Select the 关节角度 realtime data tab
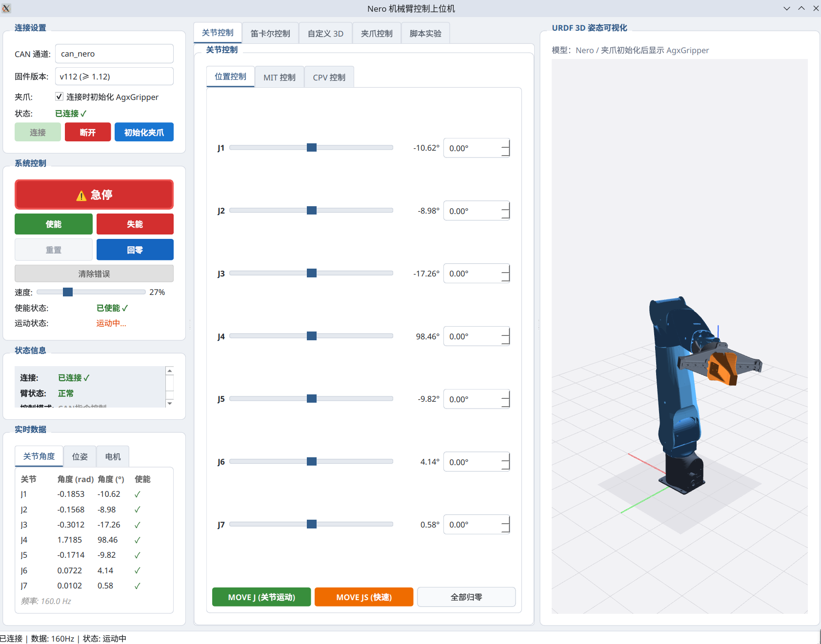The width and height of the screenshot is (821, 644). (39, 456)
